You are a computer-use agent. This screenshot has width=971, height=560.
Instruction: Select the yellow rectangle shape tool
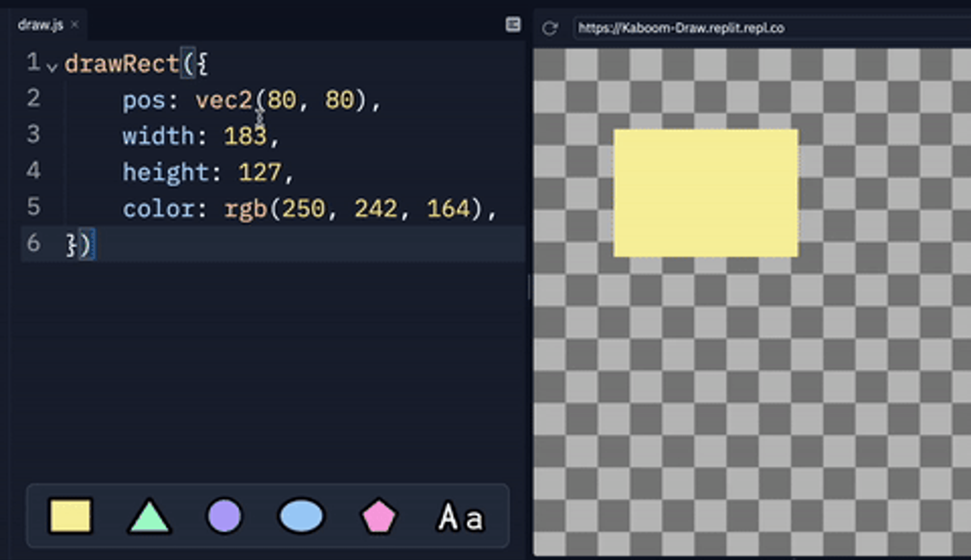coord(71,516)
